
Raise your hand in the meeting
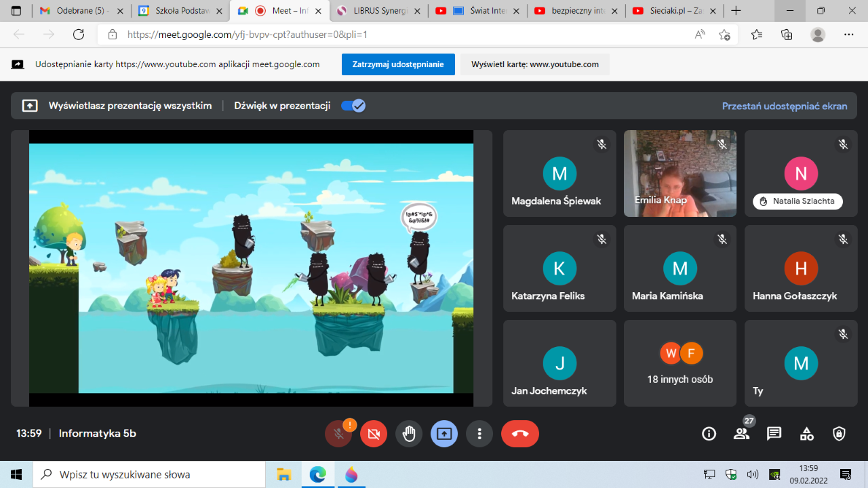pos(409,434)
